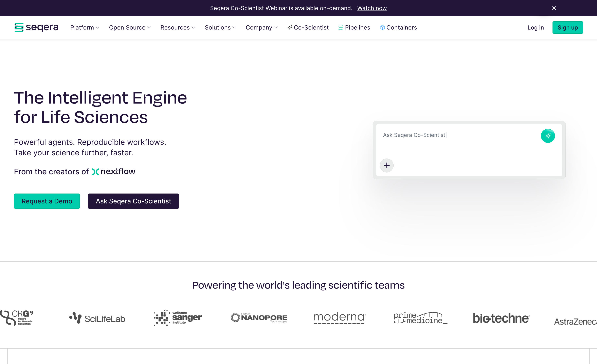The image size is (597, 364).
Task: Click the CRG Centre for Genomic Regulation logo
Action: [x=16, y=317]
